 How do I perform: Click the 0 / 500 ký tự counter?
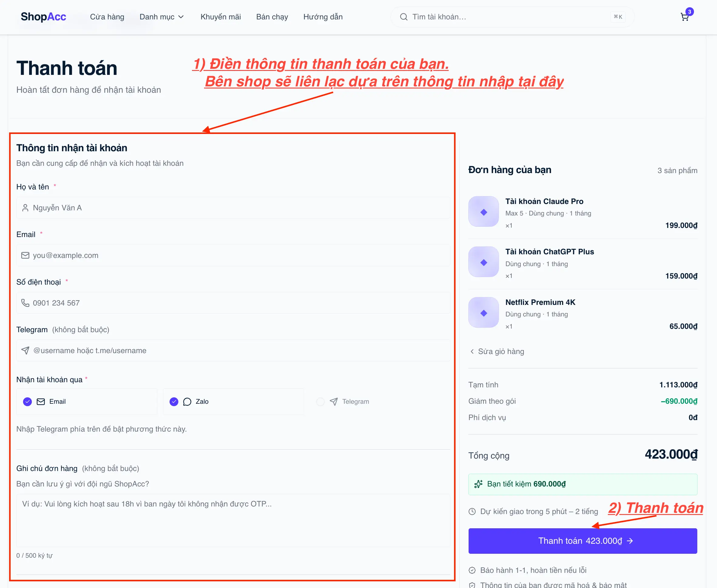pos(35,556)
